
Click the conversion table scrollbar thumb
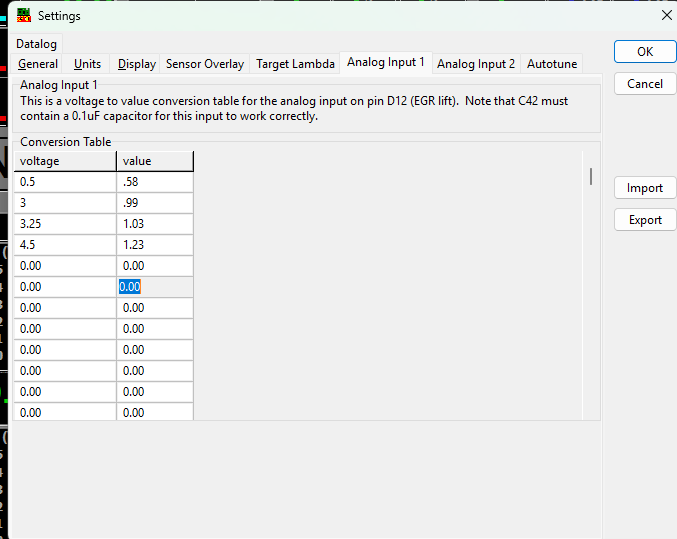click(x=591, y=177)
